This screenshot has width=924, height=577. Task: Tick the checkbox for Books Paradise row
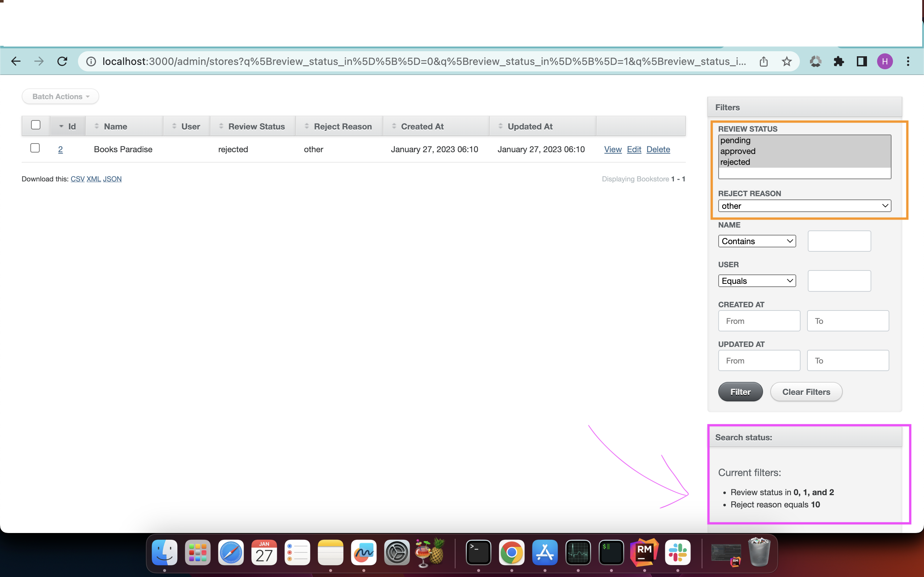tap(35, 148)
